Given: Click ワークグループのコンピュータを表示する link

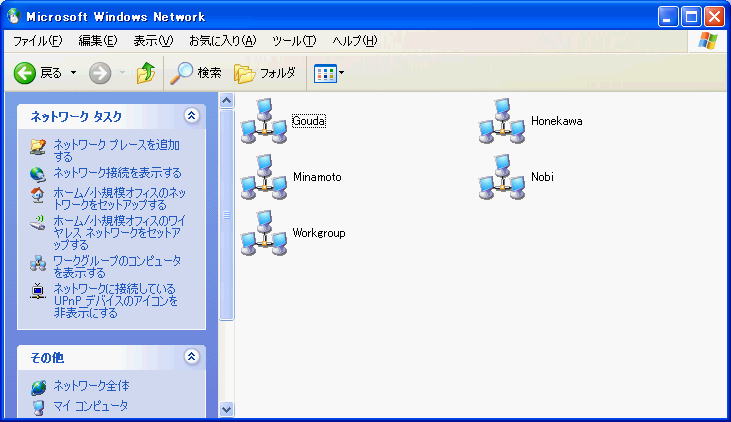Looking at the screenshot, I should 117,267.
